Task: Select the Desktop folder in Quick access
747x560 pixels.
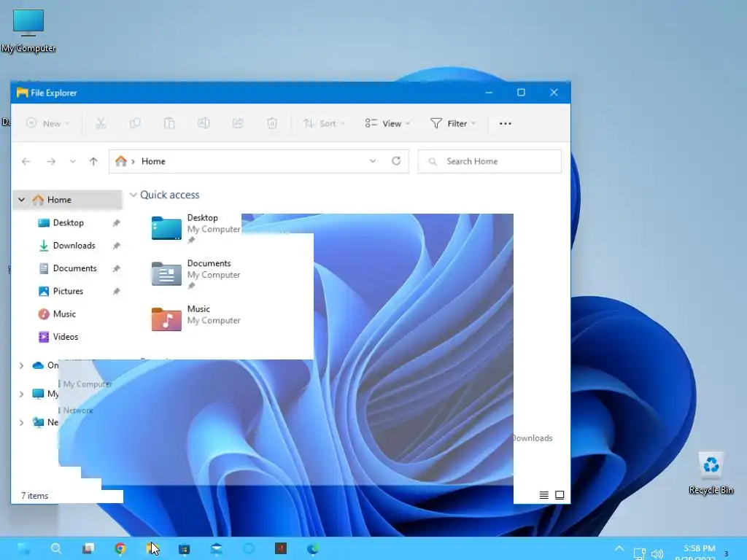Action: 196,228
